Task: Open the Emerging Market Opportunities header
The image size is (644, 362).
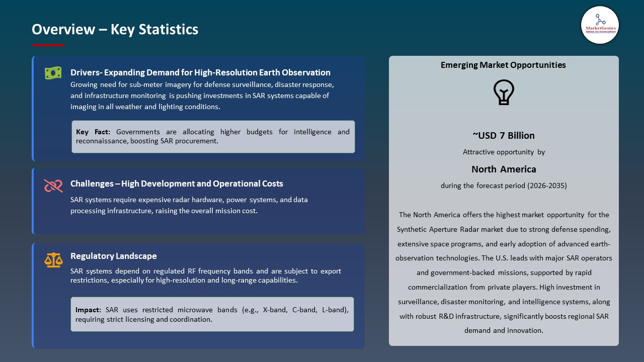Action: pos(503,65)
